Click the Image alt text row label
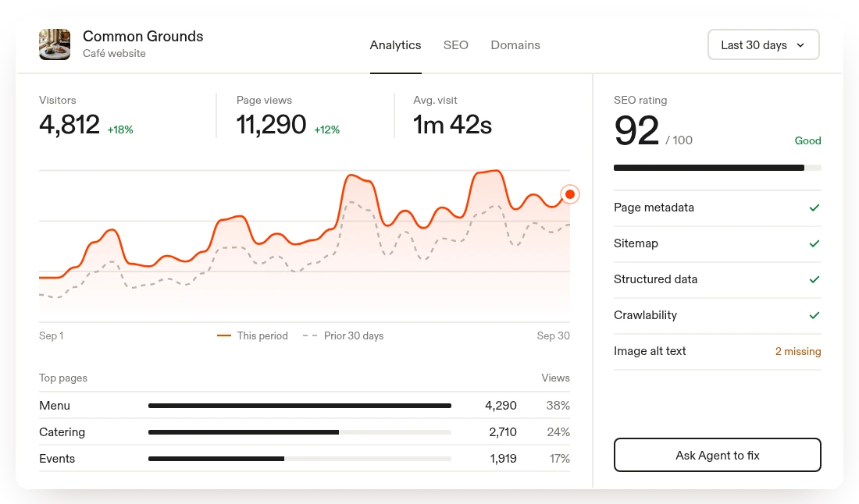The image size is (859, 504). point(650,351)
